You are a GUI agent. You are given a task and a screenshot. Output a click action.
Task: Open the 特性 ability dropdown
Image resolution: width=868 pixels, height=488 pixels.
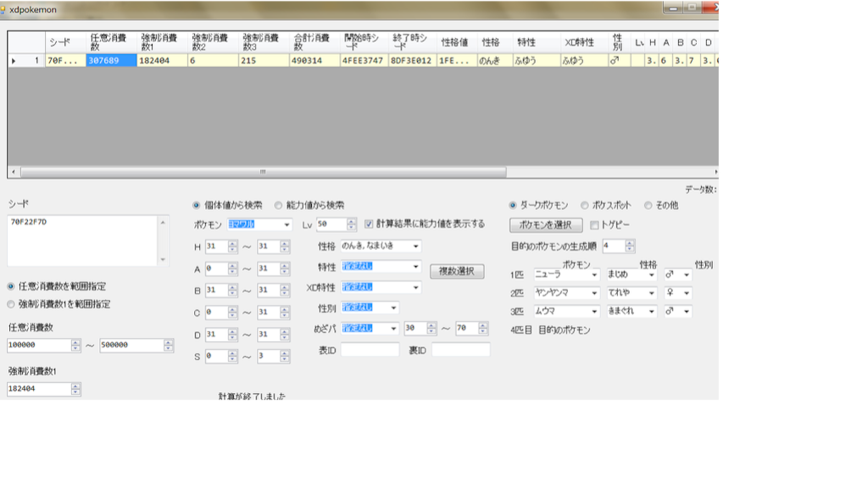(415, 267)
